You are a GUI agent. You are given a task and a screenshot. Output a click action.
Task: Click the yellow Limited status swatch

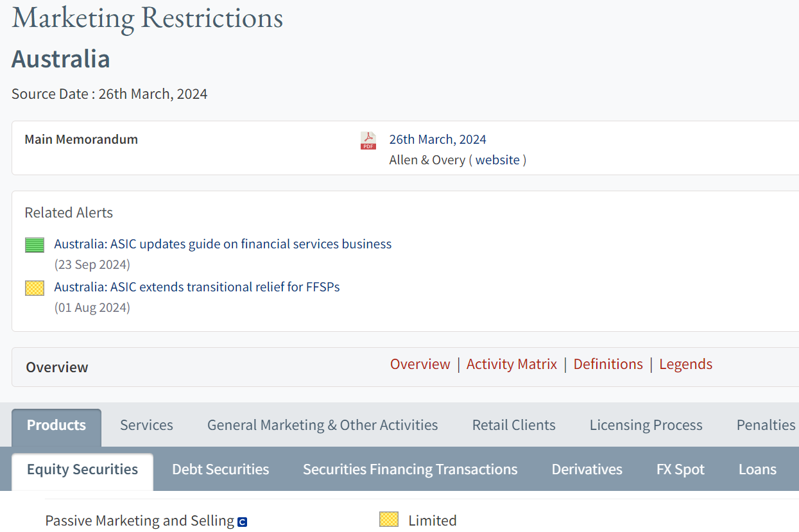point(389,520)
